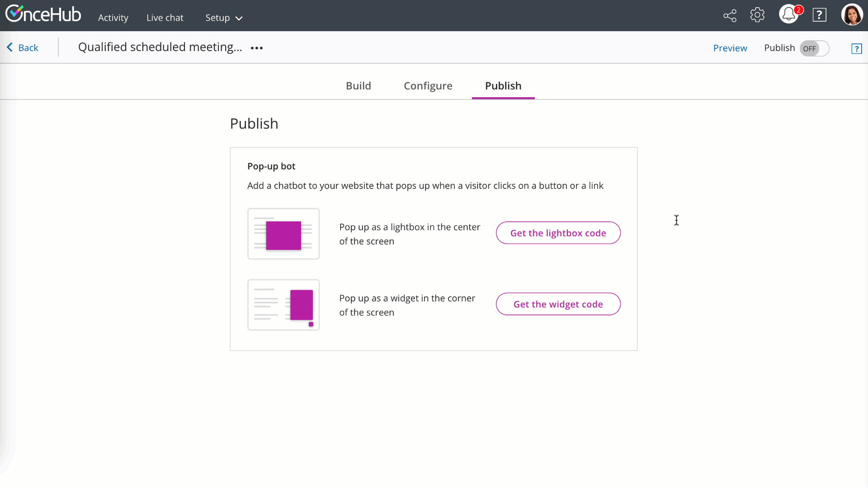Open the share icon in header
Screen dimensions: 868x488
pos(730,16)
